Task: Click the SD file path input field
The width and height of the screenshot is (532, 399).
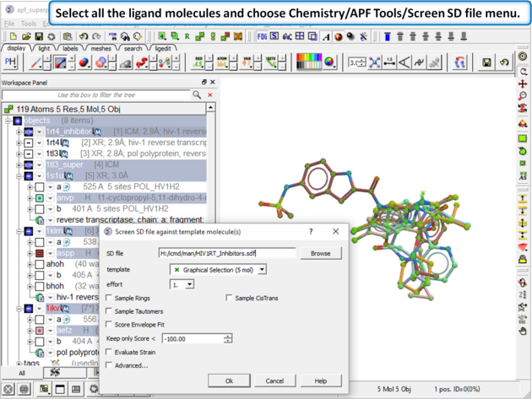Action: point(226,253)
